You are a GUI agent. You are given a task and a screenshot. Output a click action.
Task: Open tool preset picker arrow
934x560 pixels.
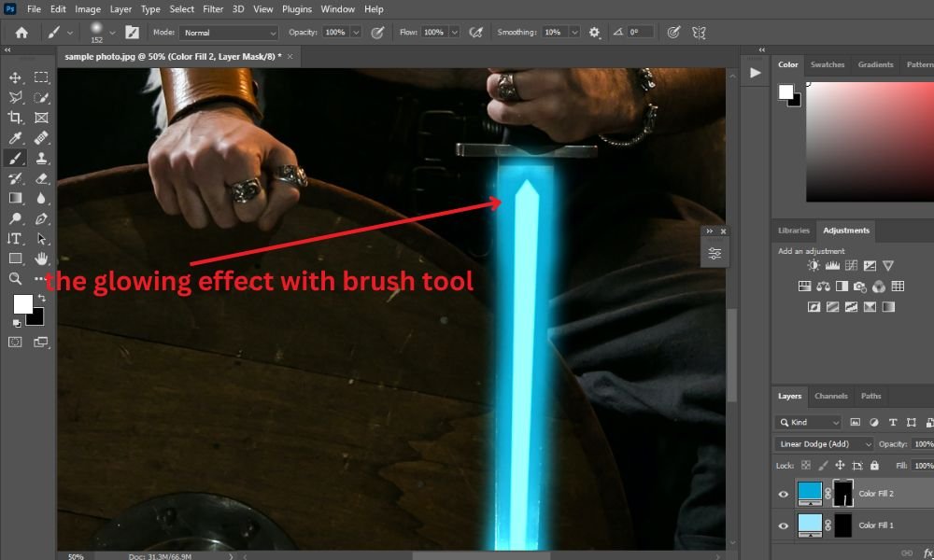click(x=70, y=33)
